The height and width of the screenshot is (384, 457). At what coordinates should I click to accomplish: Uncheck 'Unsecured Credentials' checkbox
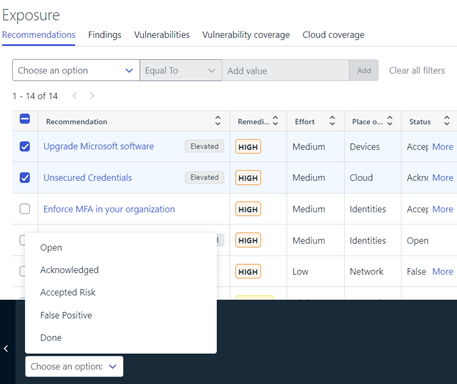coord(25,177)
